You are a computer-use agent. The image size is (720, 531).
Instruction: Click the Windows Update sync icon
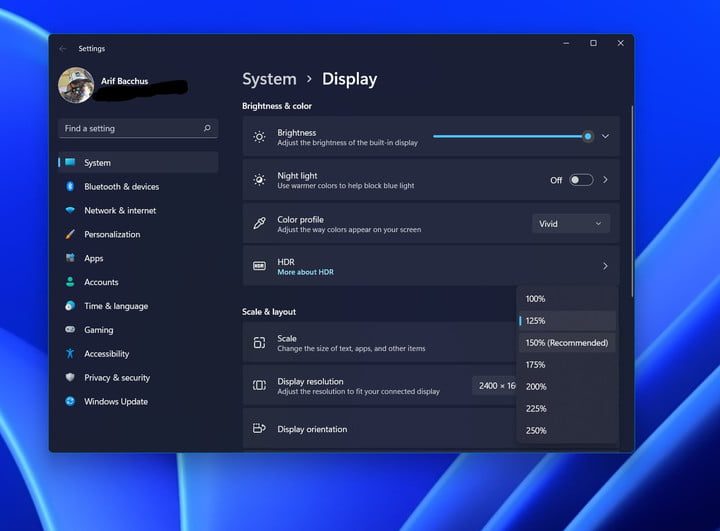(x=70, y=401)
